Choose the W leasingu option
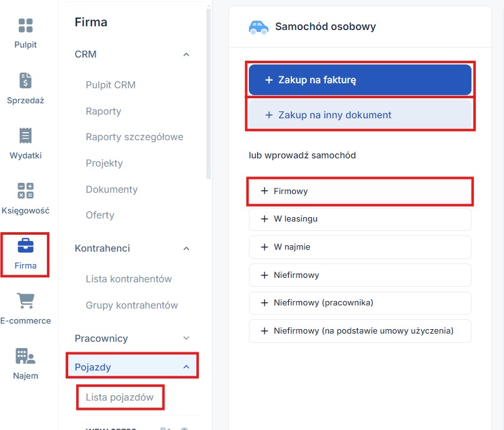 tap(360, 219)
